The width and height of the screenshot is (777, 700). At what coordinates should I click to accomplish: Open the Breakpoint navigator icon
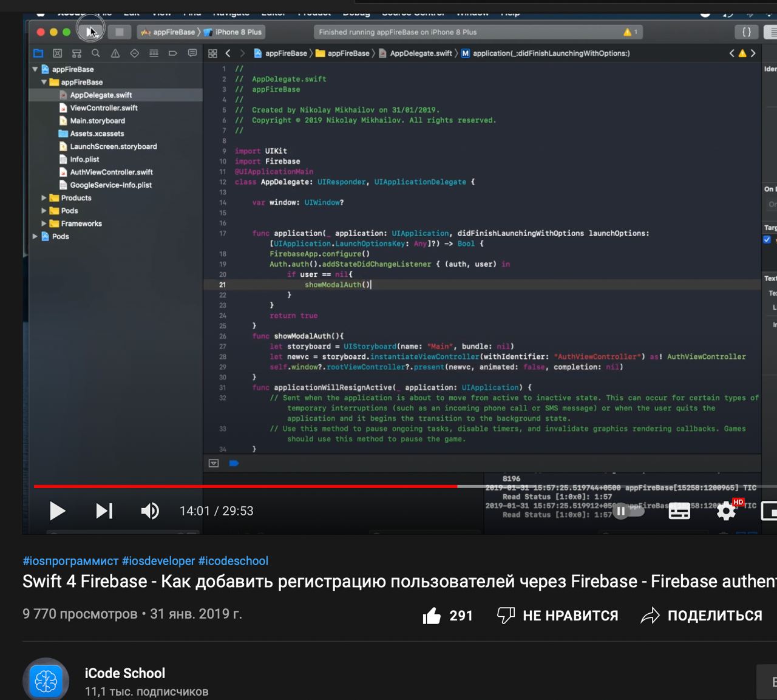(x=173, y=53)
